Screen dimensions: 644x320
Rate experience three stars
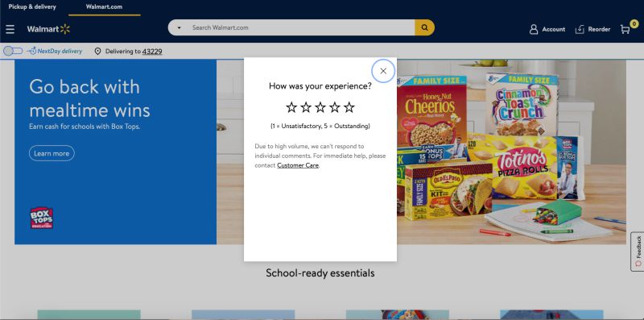click(x=320, y=107)
